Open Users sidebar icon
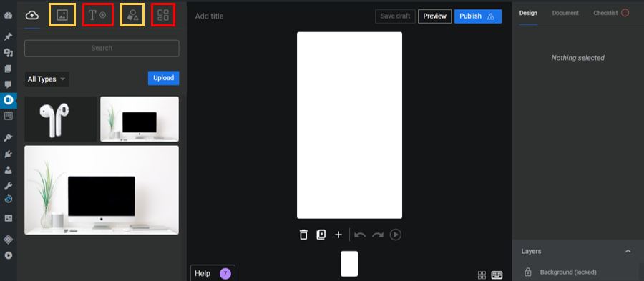 point(8,170)
